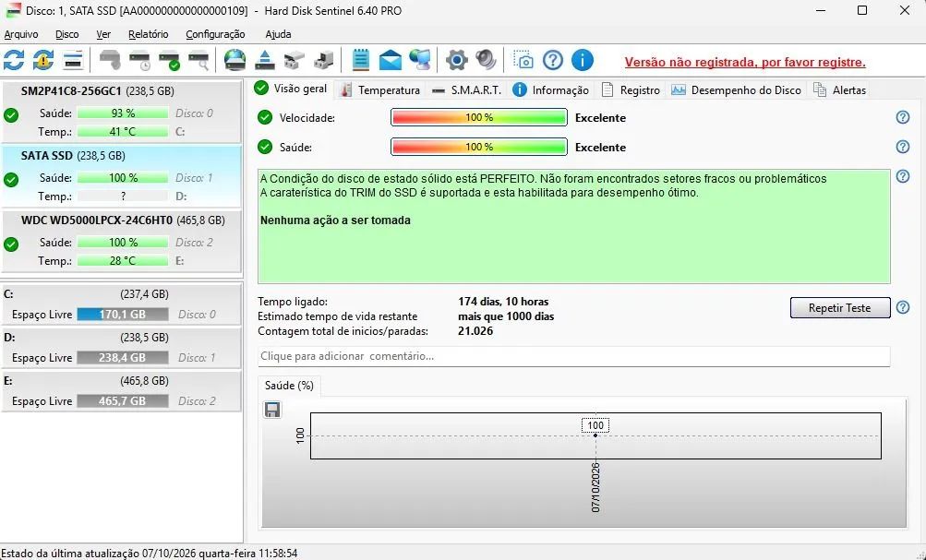Switch to the Informação tab

coord(551,90)
